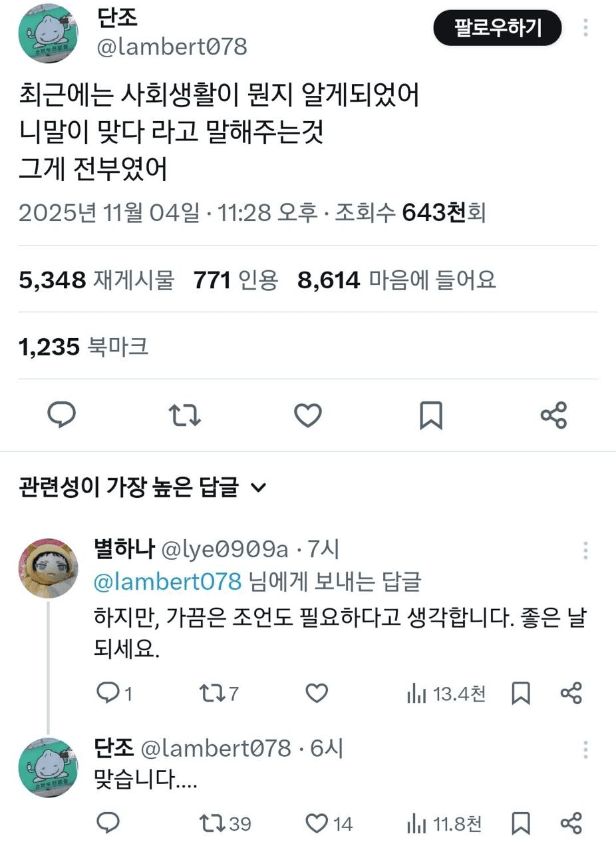Like the main post with heart icon

pyautogui.click(x=308, y=415)
